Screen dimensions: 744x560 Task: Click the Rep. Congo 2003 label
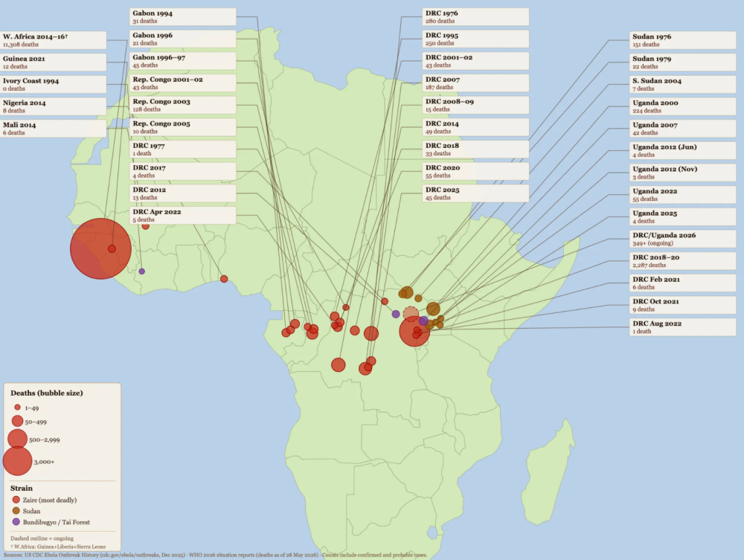[183, 106]
